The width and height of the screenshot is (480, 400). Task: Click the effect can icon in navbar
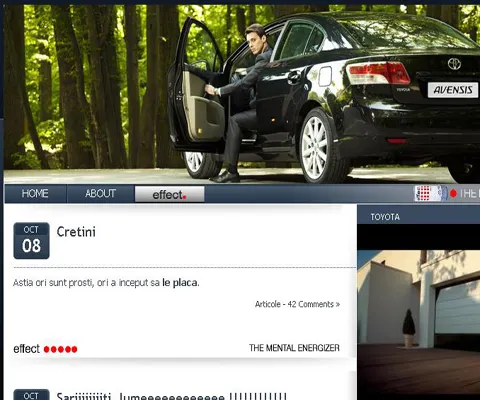(430, 193)
